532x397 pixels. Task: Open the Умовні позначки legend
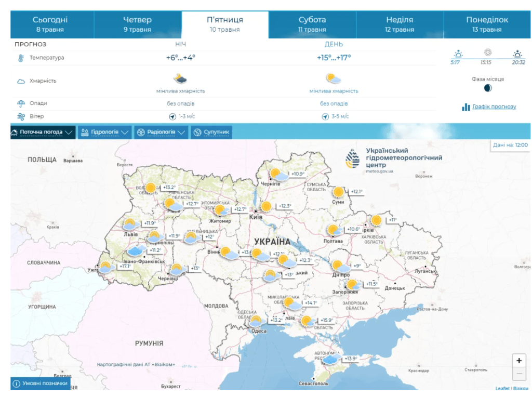point(41,383)
